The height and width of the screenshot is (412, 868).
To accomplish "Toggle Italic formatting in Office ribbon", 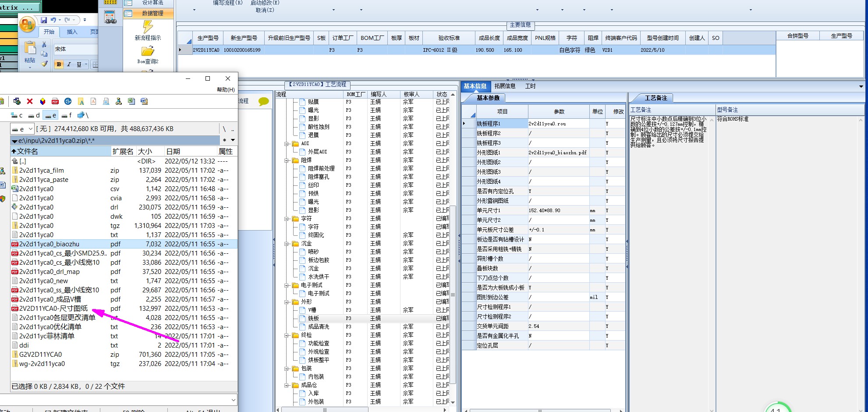I will [69, 64].
